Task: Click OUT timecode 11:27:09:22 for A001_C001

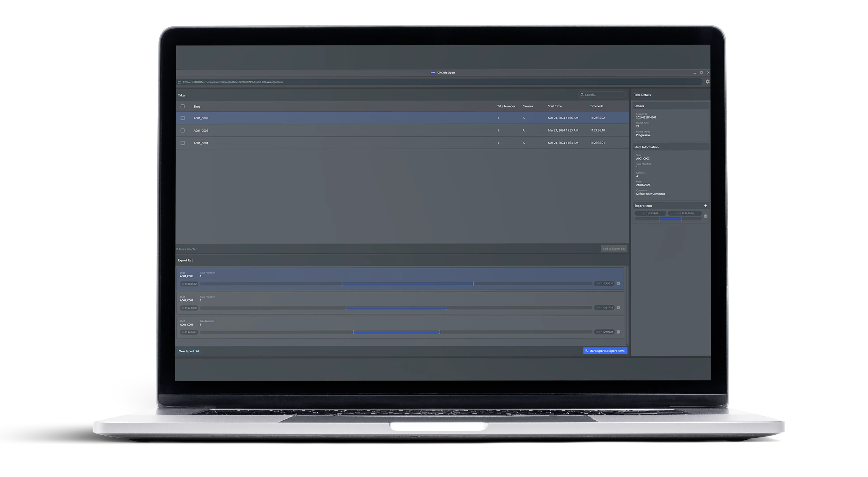Action: pos(604,332)
